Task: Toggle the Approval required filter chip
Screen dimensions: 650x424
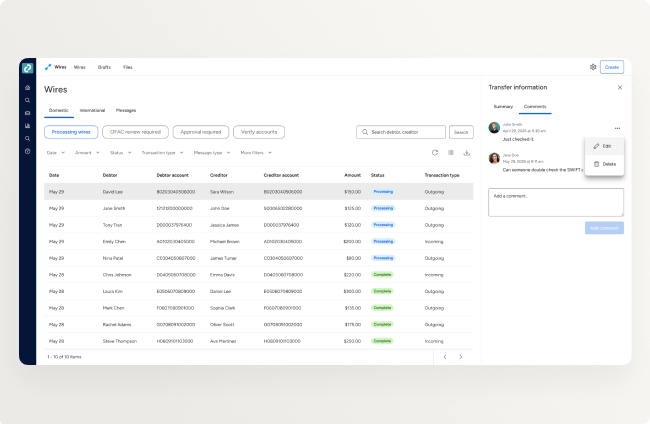Action: [x=201, y=132]
